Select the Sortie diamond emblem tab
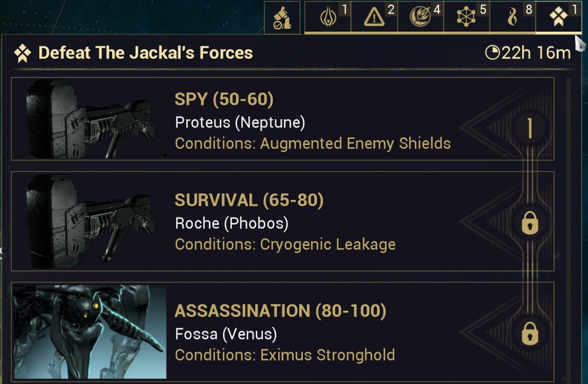This screenshot has height=384, width=588. tap(558, 18)
